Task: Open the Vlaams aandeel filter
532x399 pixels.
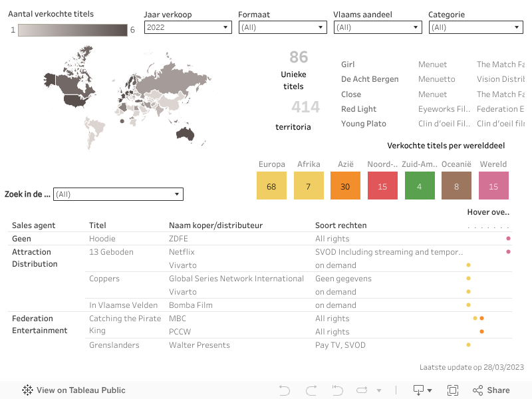Action: (x=377, y=27)
